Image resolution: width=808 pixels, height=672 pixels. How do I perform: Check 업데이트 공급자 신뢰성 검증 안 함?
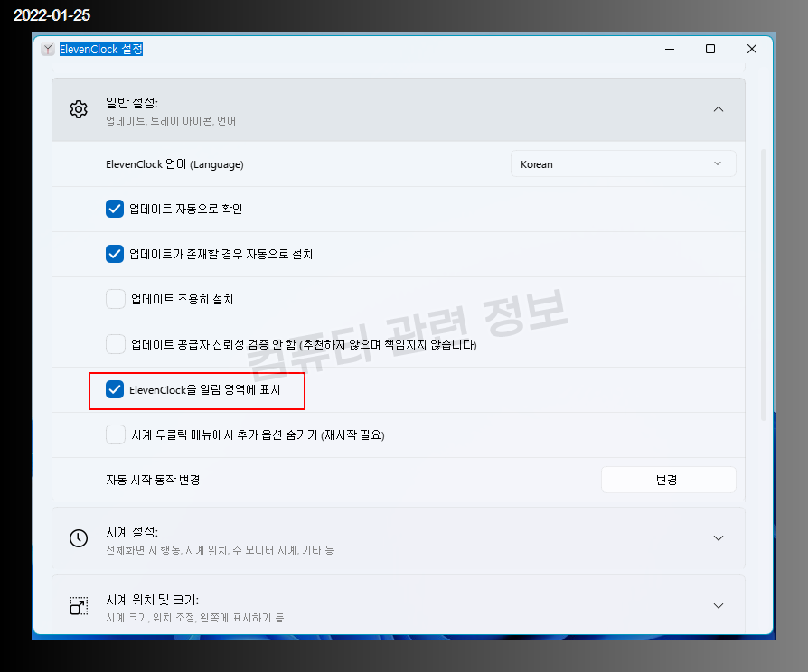pyautogui.click(x=116, y=344)
